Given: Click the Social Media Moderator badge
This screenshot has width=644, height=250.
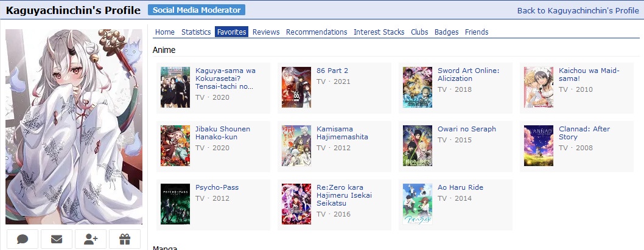Looking at the screenshot, I should tap(197, 10).
